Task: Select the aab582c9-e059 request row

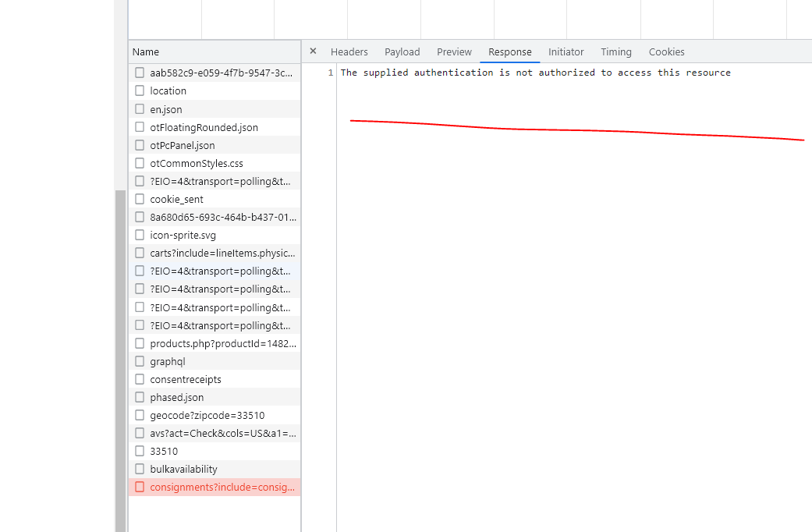Action: point(215,73)
